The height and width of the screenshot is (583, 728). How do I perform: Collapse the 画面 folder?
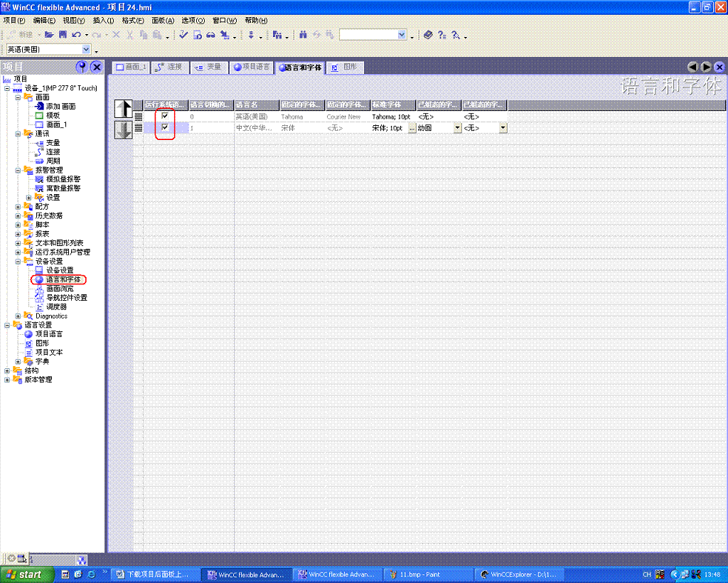[18, 97]
